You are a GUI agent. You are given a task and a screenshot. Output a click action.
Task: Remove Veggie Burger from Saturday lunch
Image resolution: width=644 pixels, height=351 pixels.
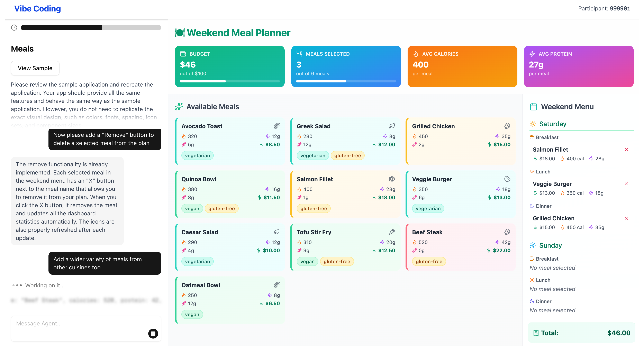point(626,184)
